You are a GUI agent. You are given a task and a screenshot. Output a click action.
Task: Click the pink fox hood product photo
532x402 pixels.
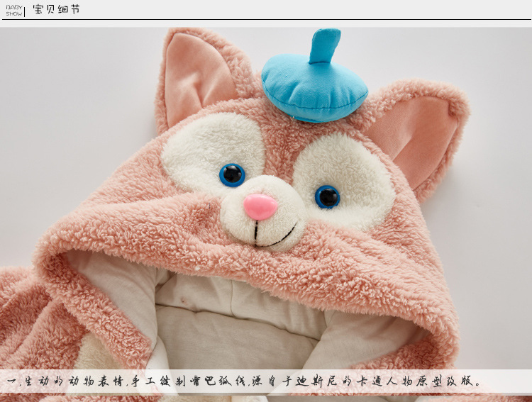tap(266, 214)
